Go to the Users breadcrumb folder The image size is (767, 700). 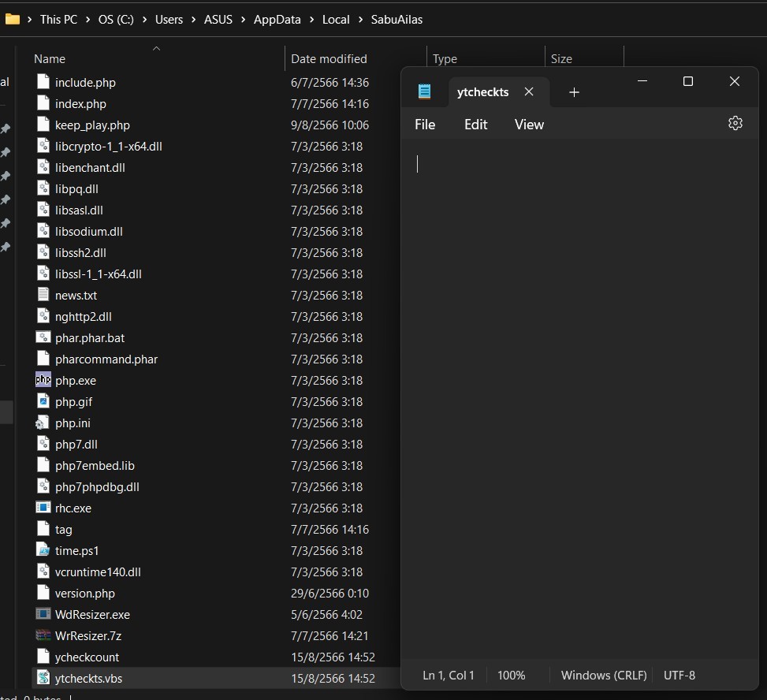[x=169, y=20]
